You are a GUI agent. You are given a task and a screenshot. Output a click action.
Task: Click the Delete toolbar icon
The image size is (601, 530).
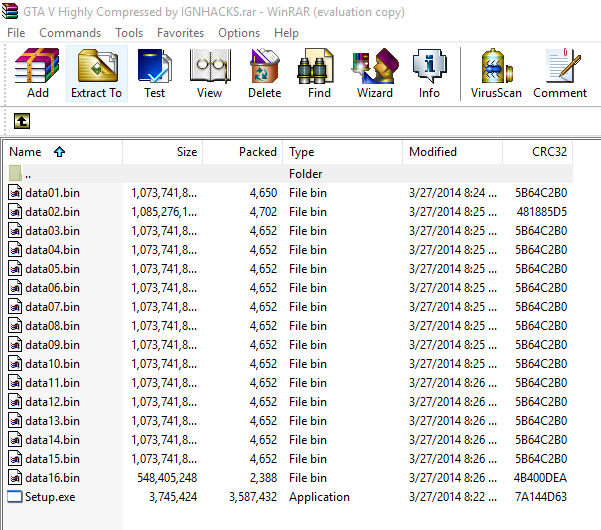click(x=264, y=73)
